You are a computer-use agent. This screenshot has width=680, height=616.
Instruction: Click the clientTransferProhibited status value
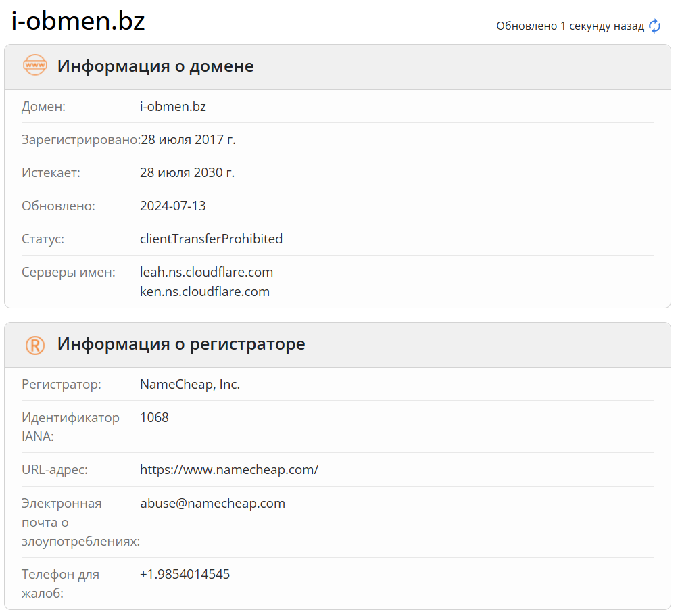pyautogui.click(x=211, y=239)
